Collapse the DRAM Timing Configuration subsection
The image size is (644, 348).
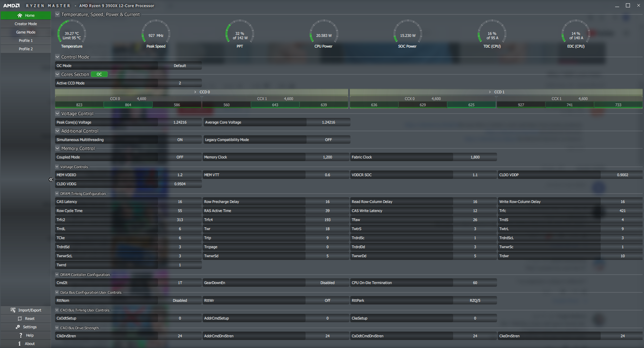[x=57, y=194]
